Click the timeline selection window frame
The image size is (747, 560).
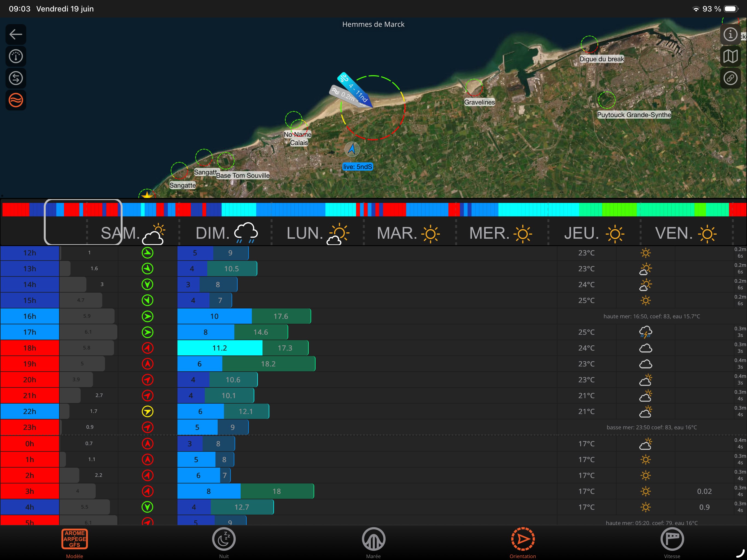pyautogui.click(x=83, y=222)
